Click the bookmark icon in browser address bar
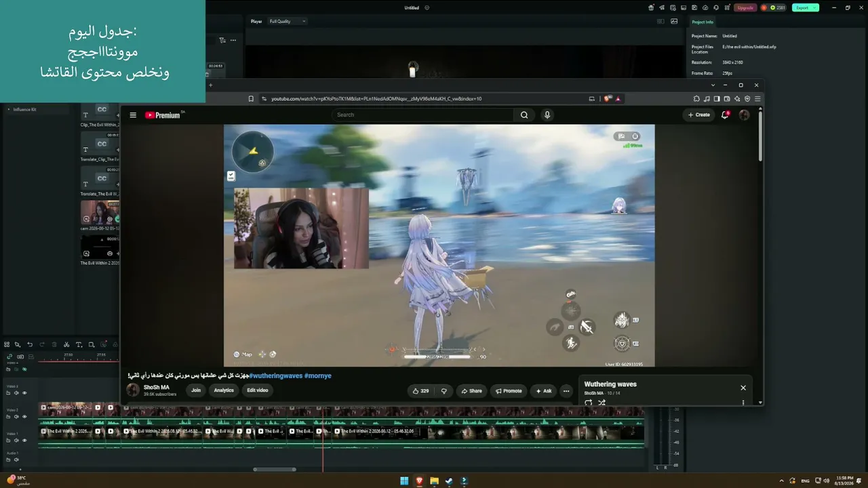Image resolution: width=868 pixels, height=488 pixels. click(251, 99)
